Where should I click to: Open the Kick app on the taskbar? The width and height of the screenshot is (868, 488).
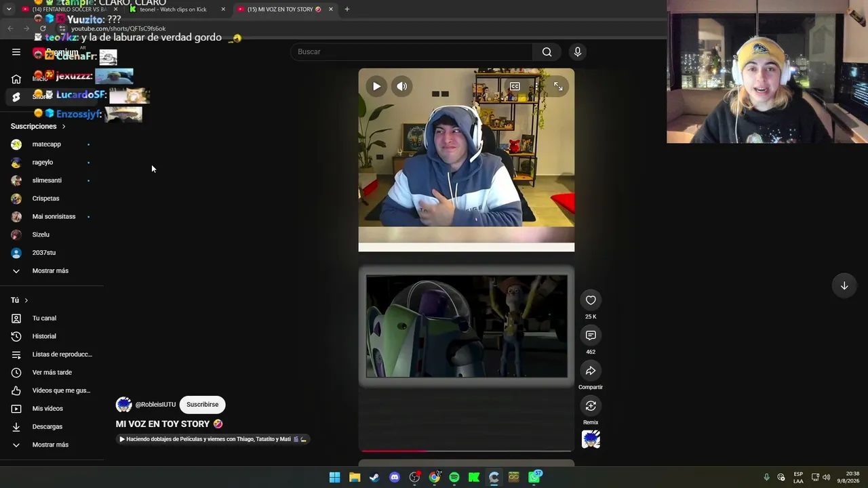474,477
